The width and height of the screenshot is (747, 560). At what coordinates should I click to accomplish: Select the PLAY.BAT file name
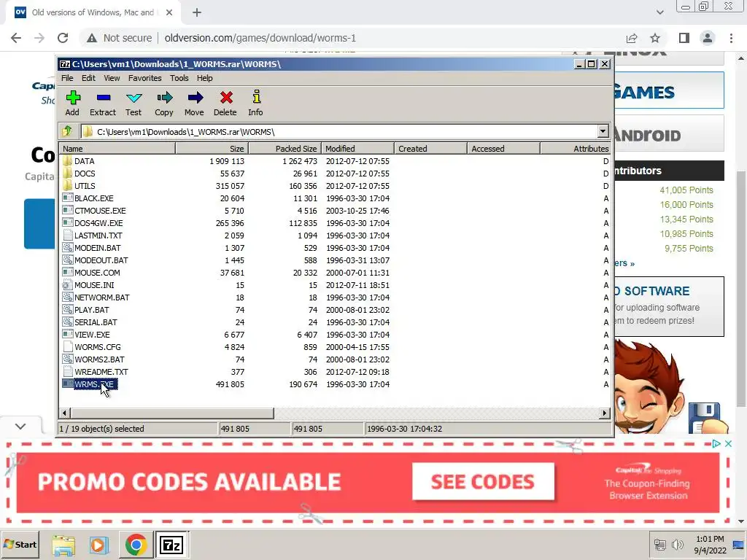pyautogui.click(x=91, y=310)
